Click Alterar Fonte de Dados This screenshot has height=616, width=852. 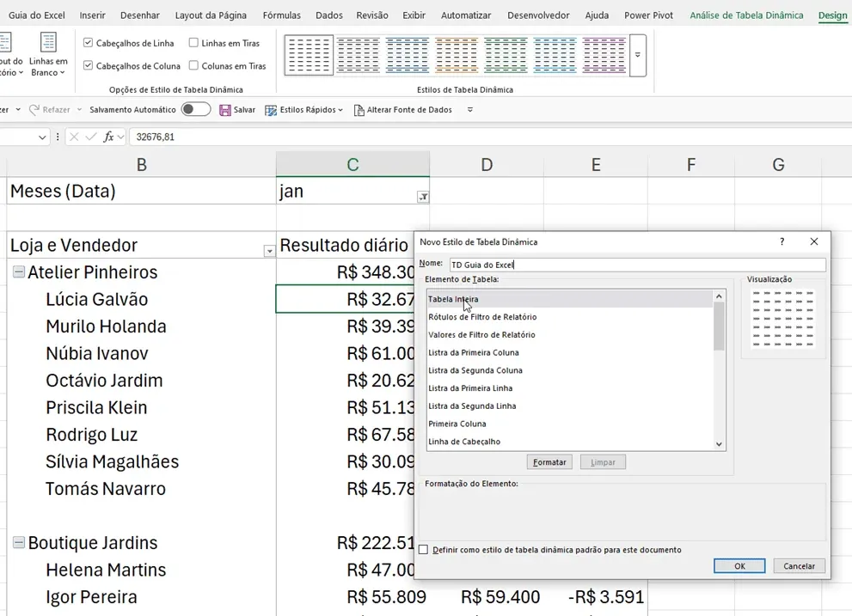402,110
